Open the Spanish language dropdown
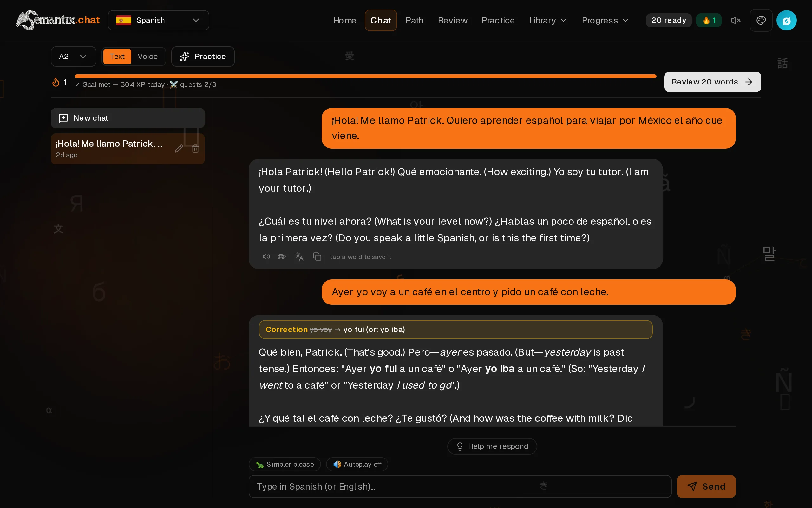The width and height of the screenshot is (812, 508). [x=158, y=20]
